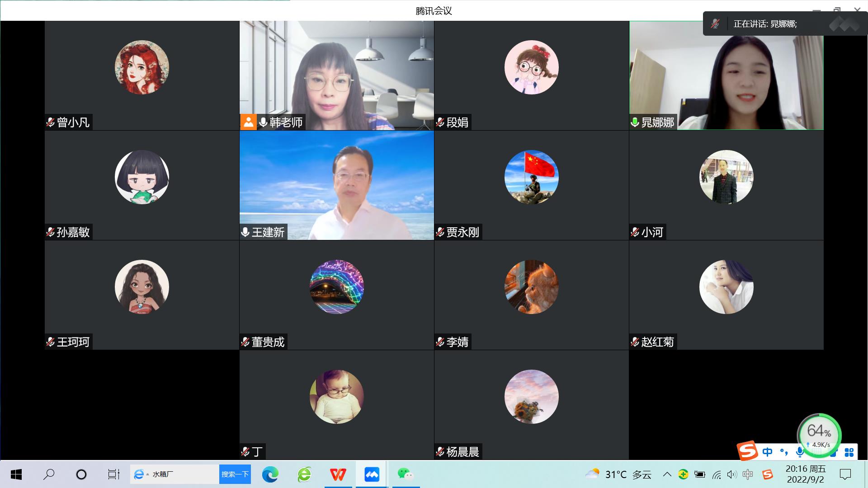The image size is (868, 488).
Task: Click the 搜索一下 search button
Action: (235, 474)
